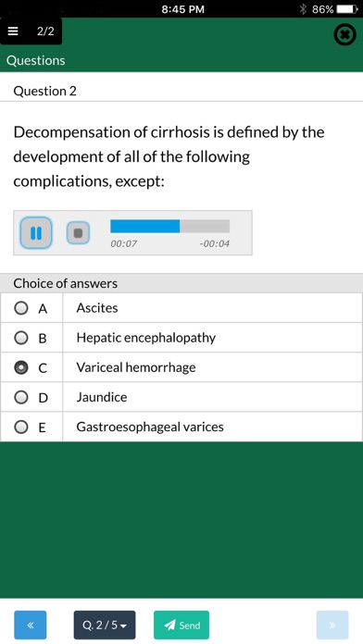Check the Bluetooth status icon
The width and height of the screenshot is (363, 644).
point(303,9)
